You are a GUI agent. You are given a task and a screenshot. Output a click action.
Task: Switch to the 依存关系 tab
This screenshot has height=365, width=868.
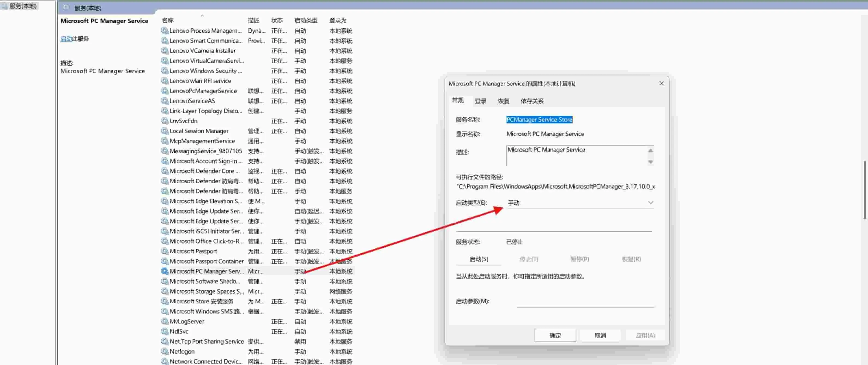pyautogui.click(x=532, y=101)
